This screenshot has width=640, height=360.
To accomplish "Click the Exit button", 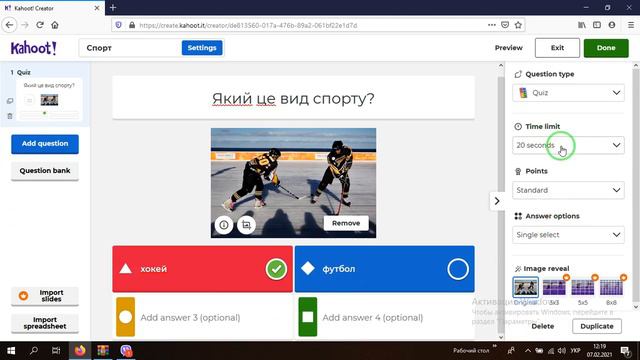I will click(x=557, y=48).
